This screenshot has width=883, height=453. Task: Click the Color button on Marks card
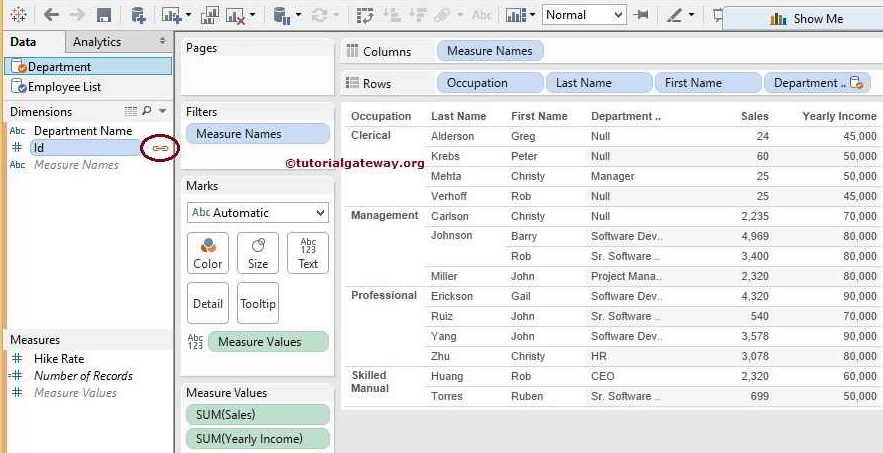(x=208, y=253)
